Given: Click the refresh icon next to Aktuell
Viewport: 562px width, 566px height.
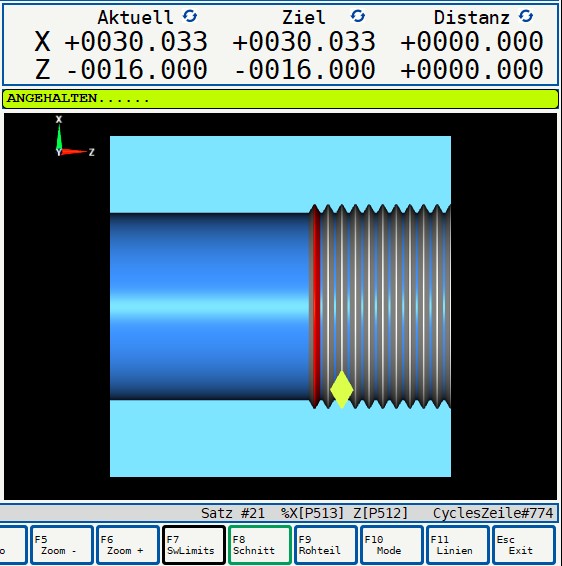Looking at the screenshot, I should click(189, 16).
